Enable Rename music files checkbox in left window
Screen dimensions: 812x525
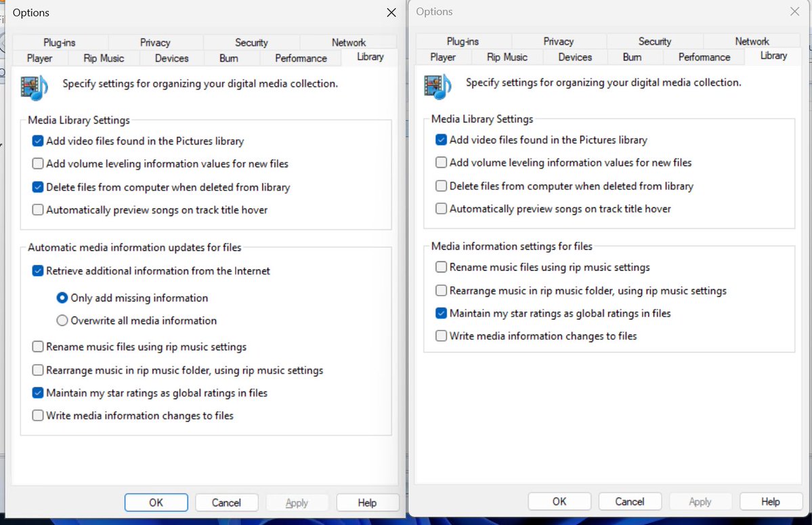[38, 346]
